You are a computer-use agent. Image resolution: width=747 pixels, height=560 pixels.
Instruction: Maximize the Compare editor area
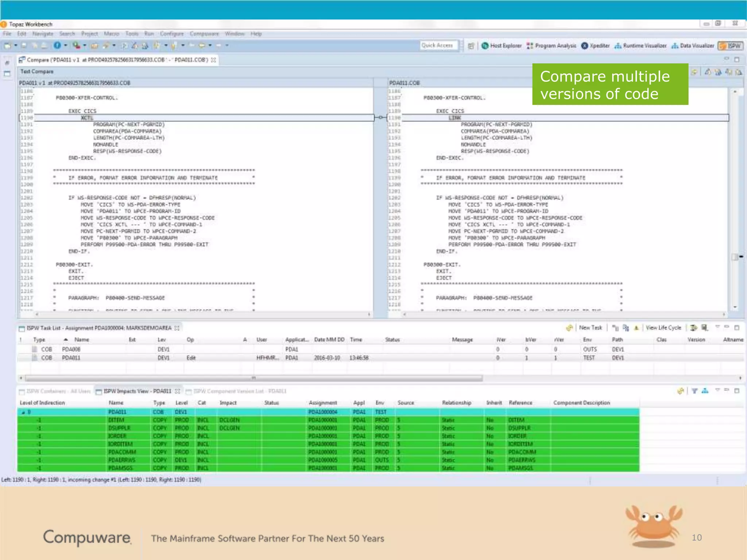coord(737,59)
